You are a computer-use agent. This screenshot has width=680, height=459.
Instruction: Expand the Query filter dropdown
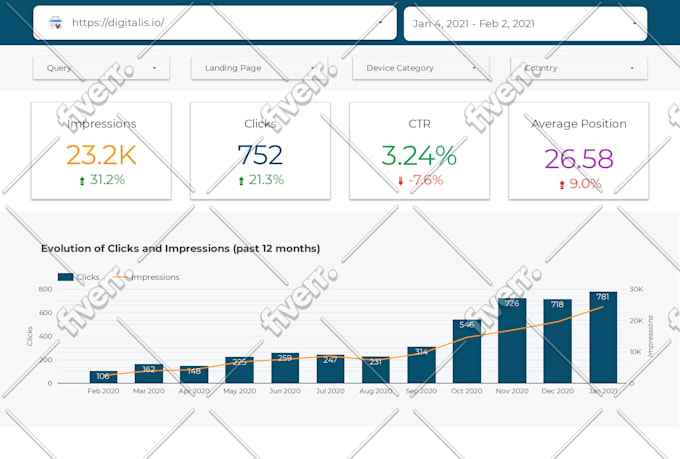[101, 68]
